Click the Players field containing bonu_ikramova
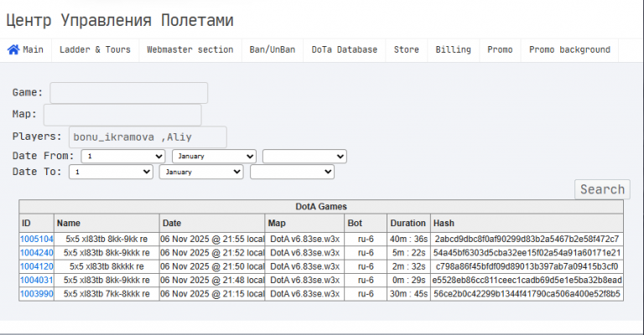 click(x=148, y=137)
